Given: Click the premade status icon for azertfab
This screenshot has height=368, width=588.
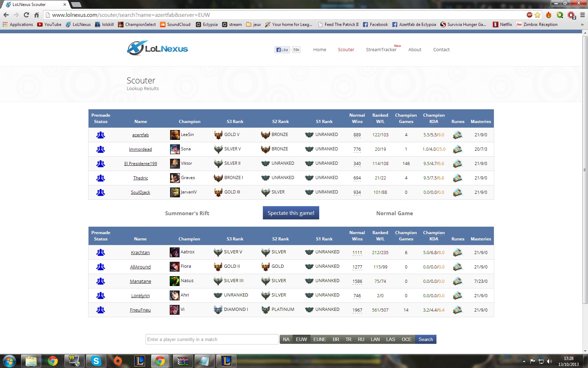Looking at the screenshot, I should tap(100, 135).
